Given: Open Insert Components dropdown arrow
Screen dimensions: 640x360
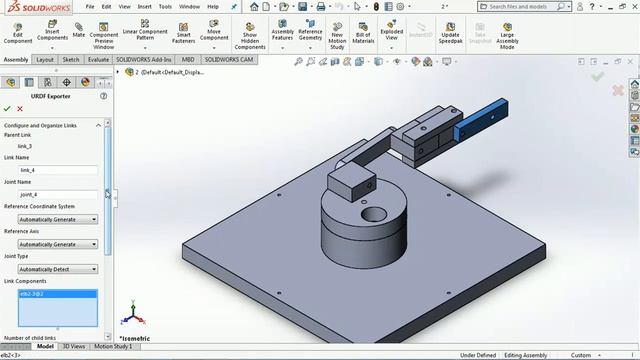Looking at the screenshot, I should pyautogui.click(x=52, y=48).
